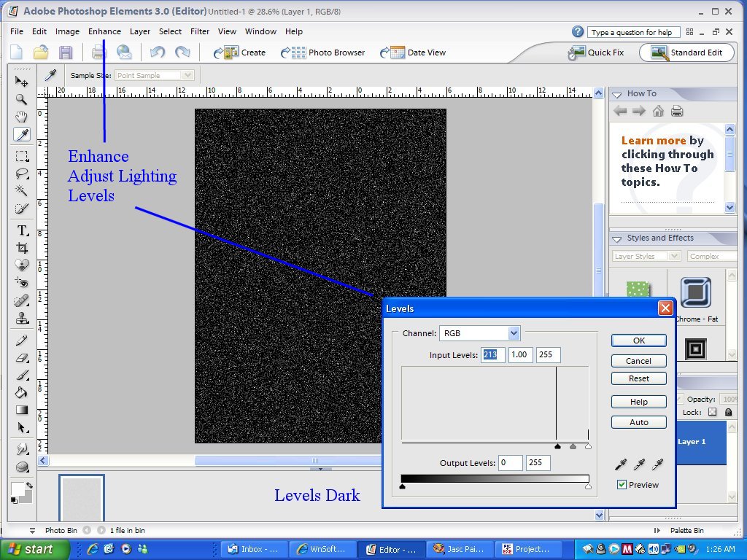
Task: Select the Eyedropper tool in the toolbox
Action: pyautogui.click(x=21, y=135)
